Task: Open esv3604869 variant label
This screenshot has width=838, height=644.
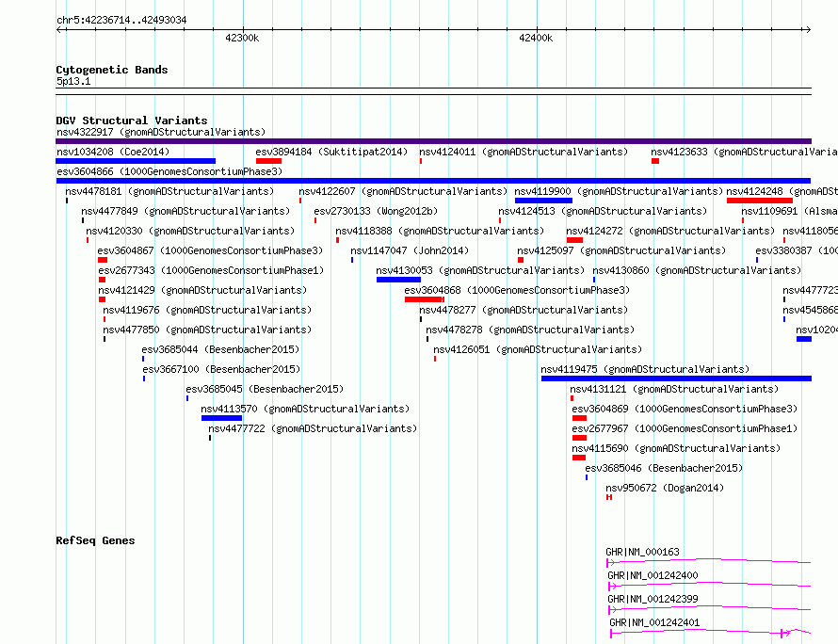Action: point(685,409)
